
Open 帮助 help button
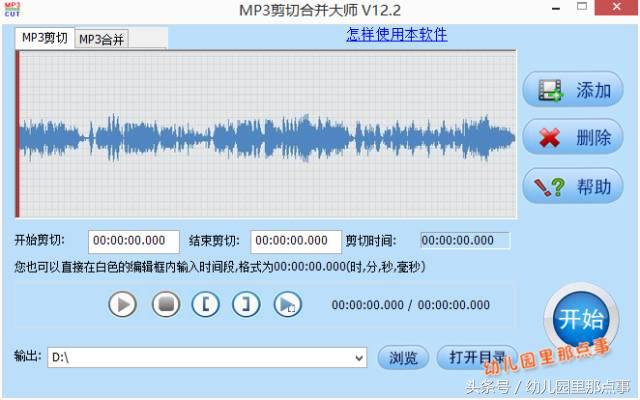click(573, 186)
